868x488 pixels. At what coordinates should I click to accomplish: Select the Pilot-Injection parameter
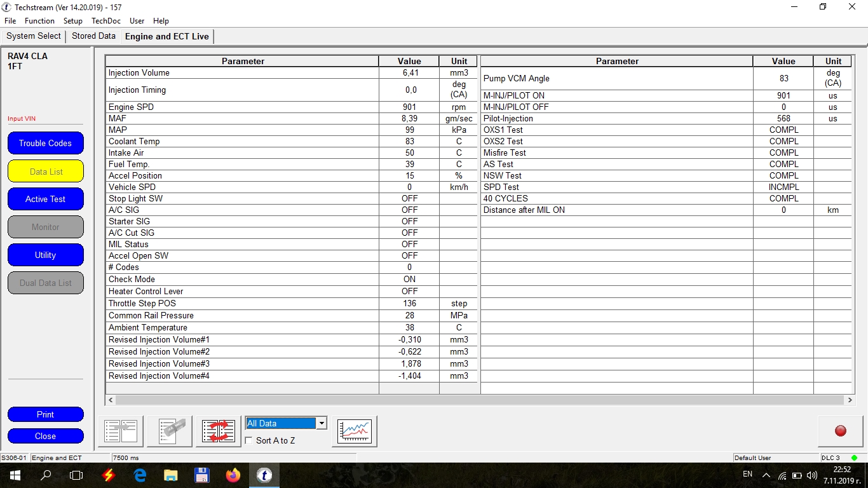pyautogui.click(x=667, y=118)
